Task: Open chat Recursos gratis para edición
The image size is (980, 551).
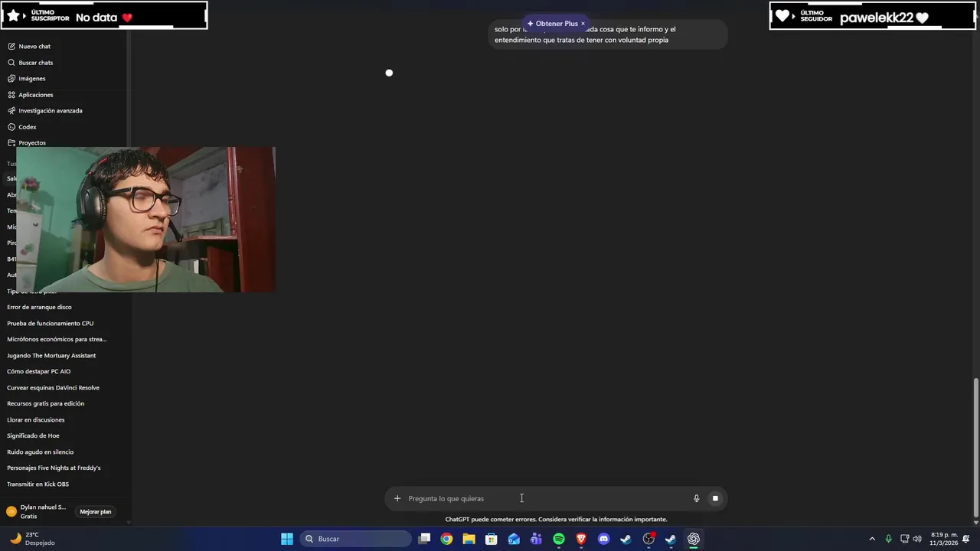Action: click(46, 404)
